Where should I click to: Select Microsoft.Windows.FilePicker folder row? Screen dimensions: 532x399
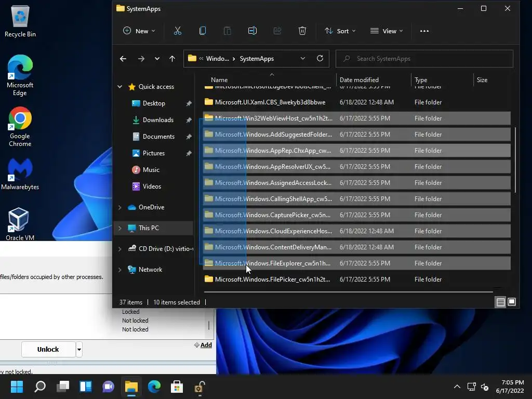[356, 279]
